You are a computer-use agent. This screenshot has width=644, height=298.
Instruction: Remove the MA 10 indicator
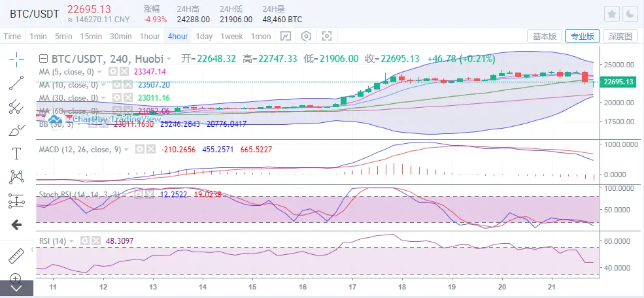(x=127, y=85)
